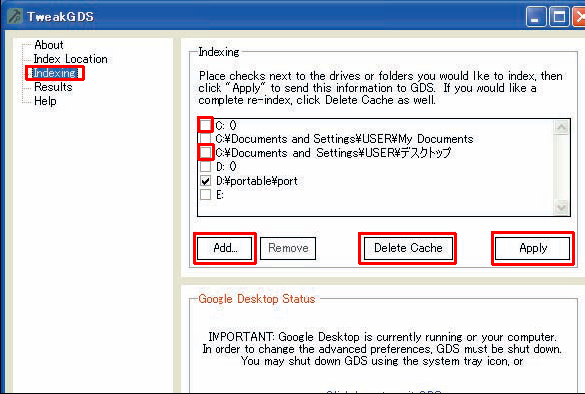Close the TweakGDS window
Screen dimensions: 585x394
(x=579, y=17)
